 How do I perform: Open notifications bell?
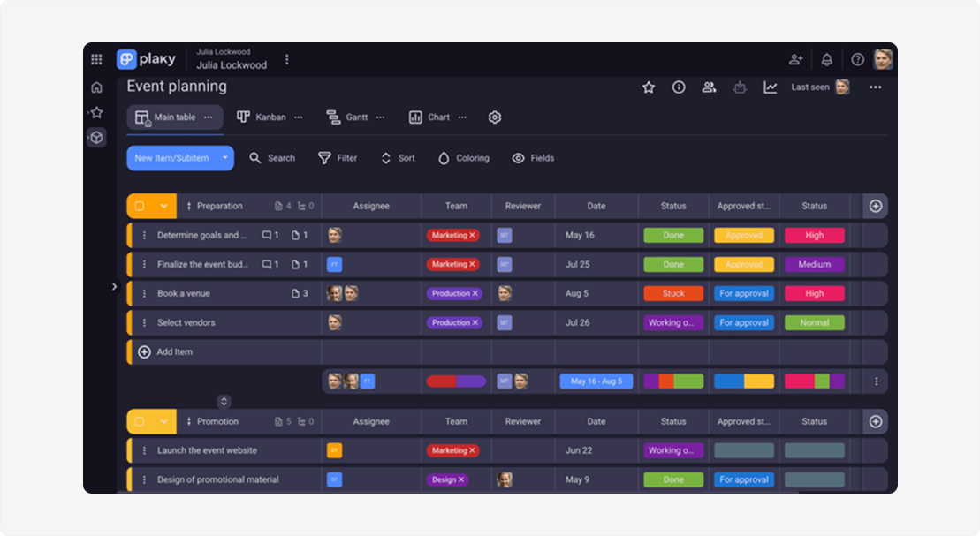[827, 59]
